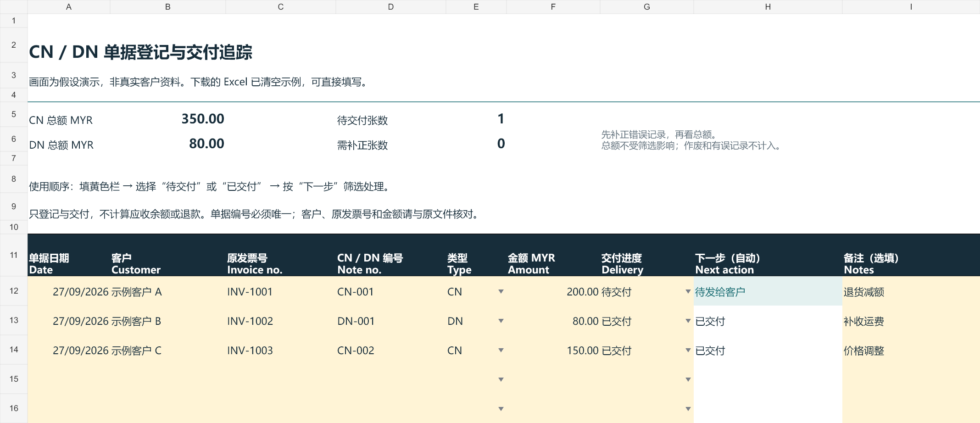Click the CN 总额 MYR label
The image size is (980, 423).
pos(61,120)
